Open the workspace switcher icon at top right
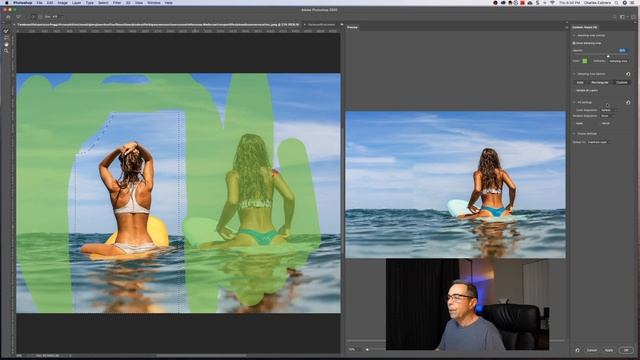Screen dimensions: 640x360 (x=622, y=17)
